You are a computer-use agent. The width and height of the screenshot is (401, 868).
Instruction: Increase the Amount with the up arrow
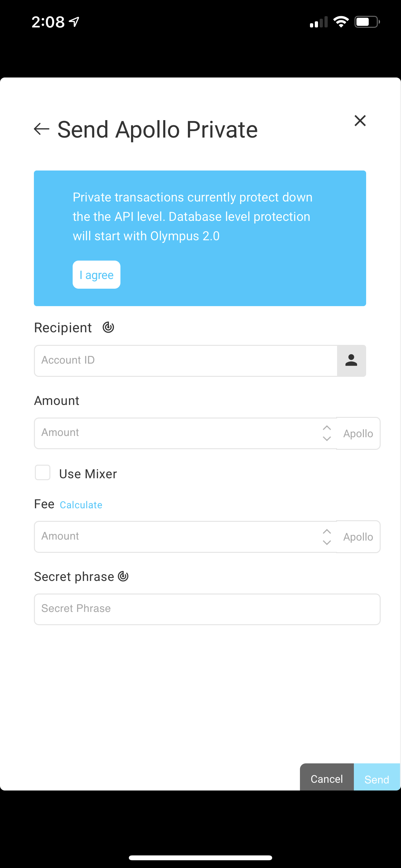pyautogui.click(x=326, y=428)
